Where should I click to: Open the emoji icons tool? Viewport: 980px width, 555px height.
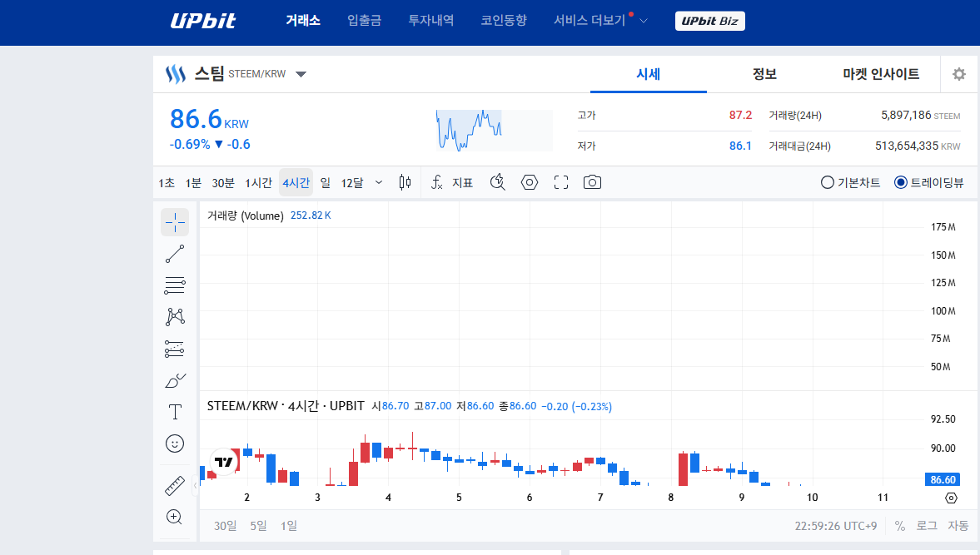(x=175, y=444)
